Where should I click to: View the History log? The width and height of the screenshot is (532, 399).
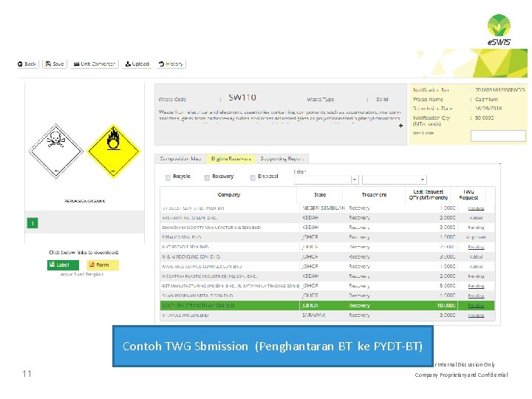click(171, 64)
